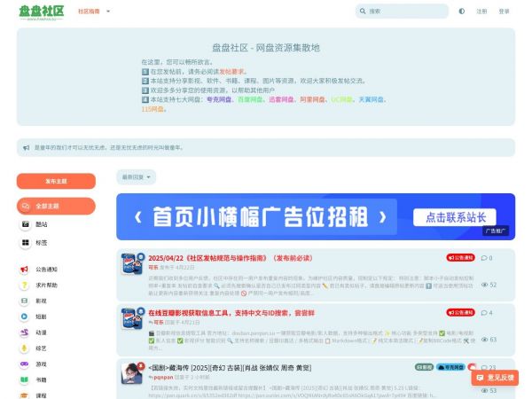Toggle dark mode theme icon
532x399 pixels.
click(x=461, y=12)
